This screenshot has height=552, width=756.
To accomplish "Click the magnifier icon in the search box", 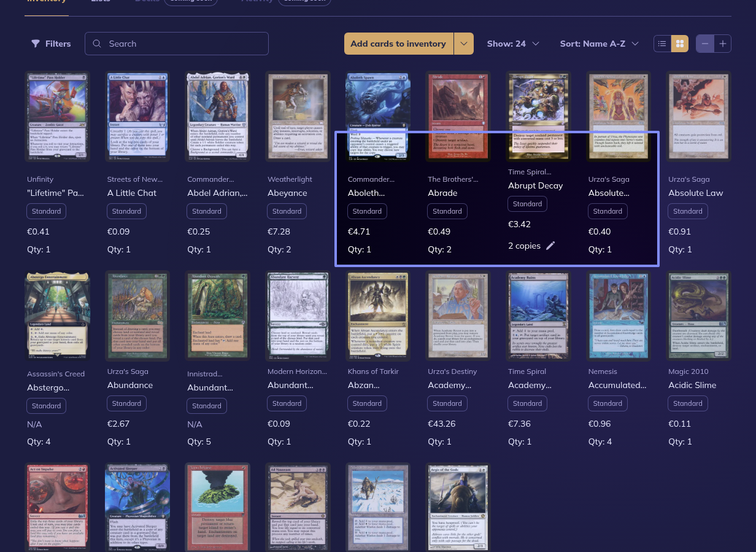I will coord(97,44).
